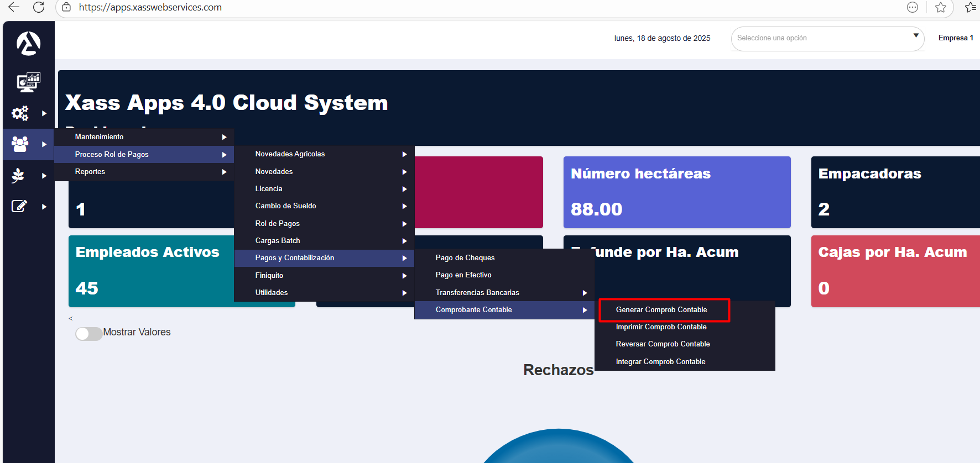Open the Utilidades menu entry
The height and width of the screenshot is (463, 980).
tap(325, 293)
